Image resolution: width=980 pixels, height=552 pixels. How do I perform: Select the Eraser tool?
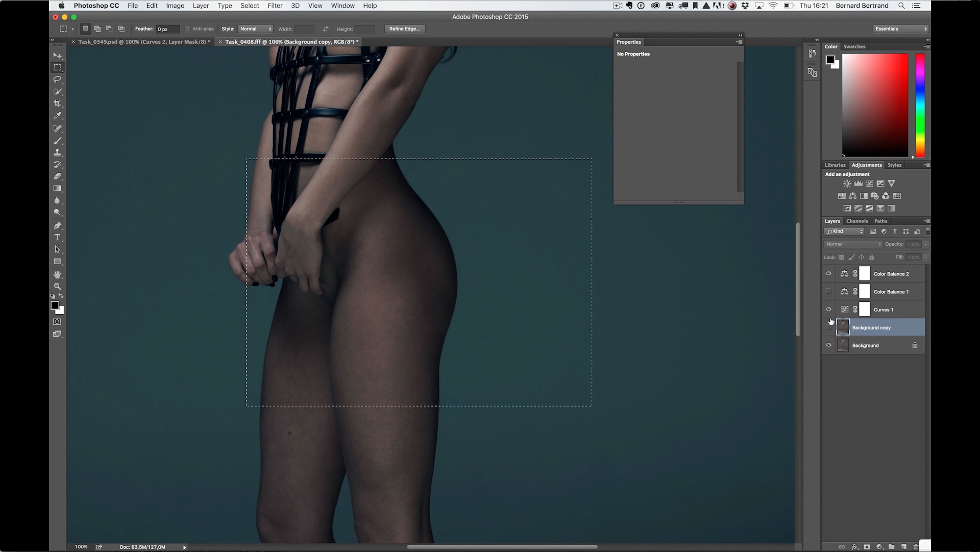pyautogui.click(x=57, y=176)
